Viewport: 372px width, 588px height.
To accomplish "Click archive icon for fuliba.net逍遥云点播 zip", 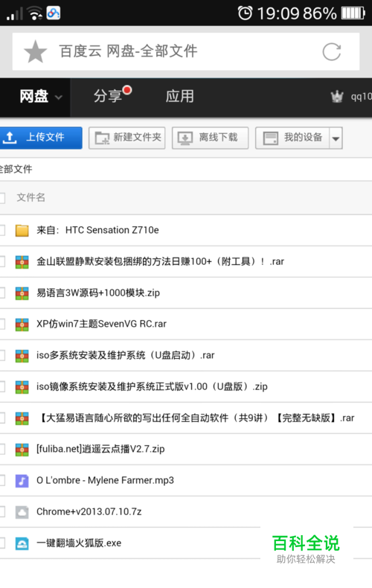I will tap(22, 450).
